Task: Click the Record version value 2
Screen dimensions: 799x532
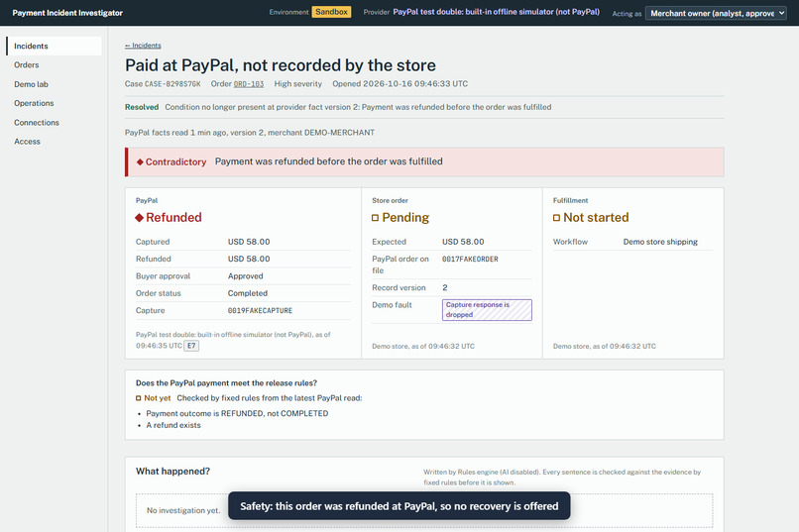Action: click(445, 287)
